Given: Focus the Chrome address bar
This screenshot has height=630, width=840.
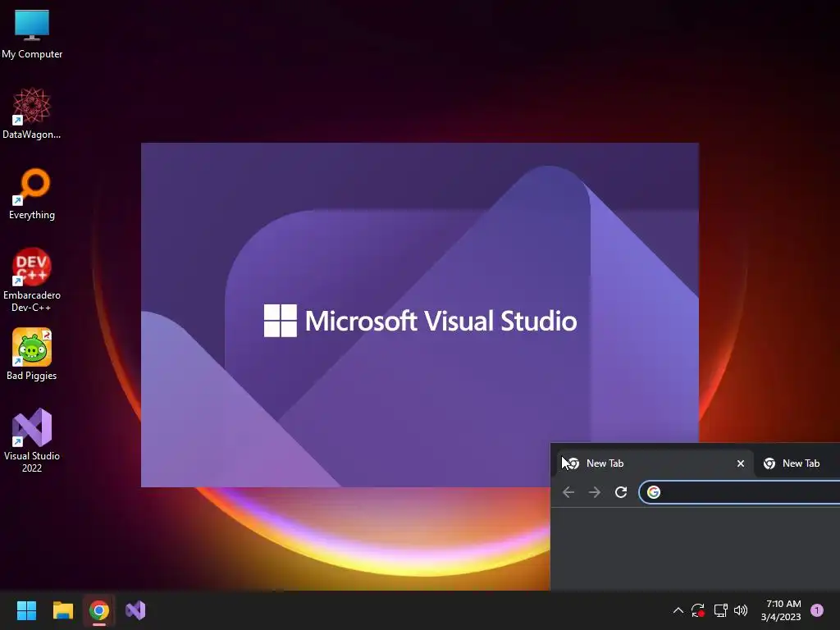Looking at the screenshot, I should pos(740,492).
